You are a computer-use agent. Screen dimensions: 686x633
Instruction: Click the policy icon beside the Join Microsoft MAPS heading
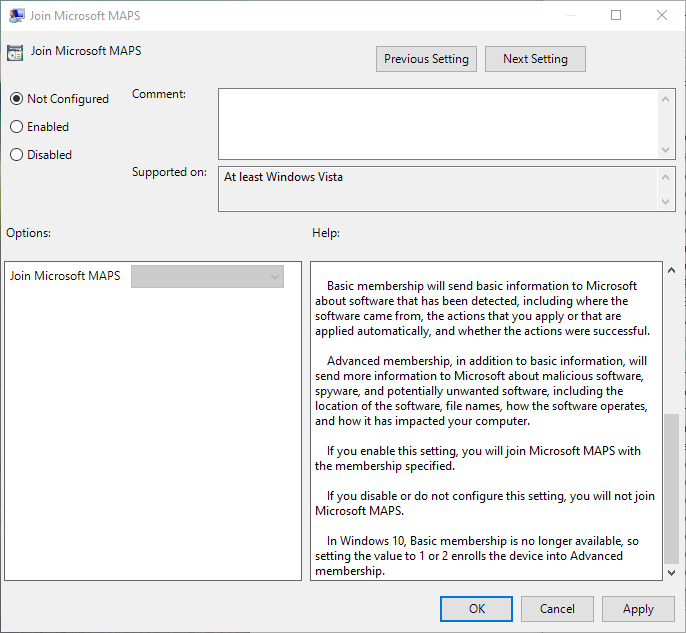pos(15,54)
